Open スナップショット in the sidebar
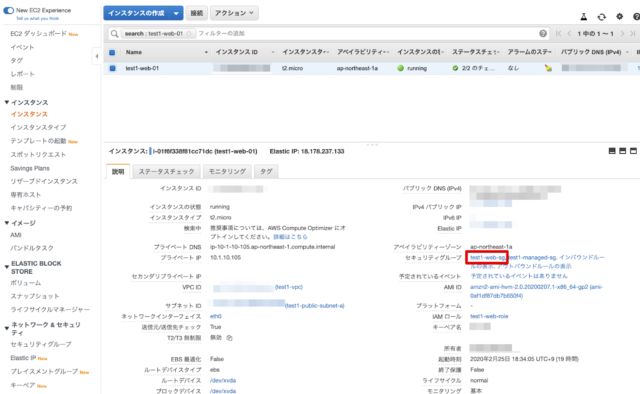This screenshot has width=640, height=394. [x=35, y=296]
